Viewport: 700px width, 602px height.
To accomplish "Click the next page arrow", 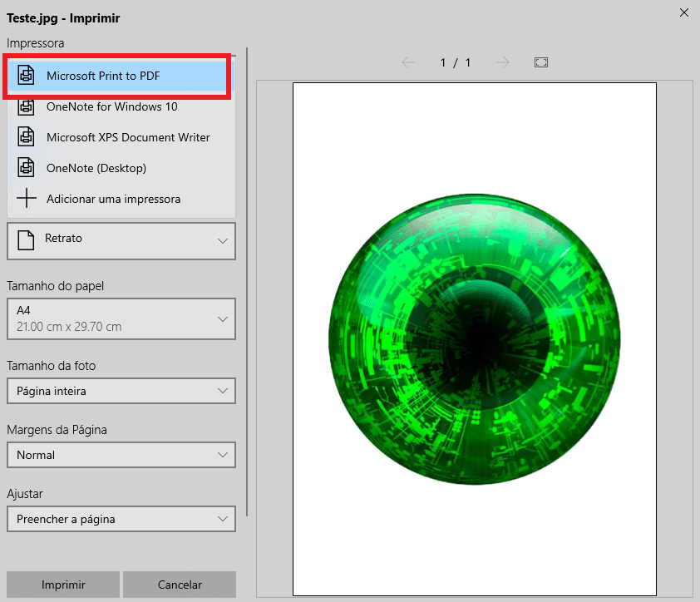I will pos(503,62).
